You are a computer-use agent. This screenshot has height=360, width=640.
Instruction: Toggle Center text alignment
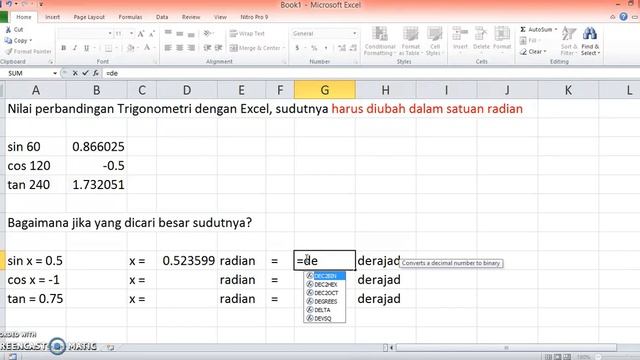[180, 48]
